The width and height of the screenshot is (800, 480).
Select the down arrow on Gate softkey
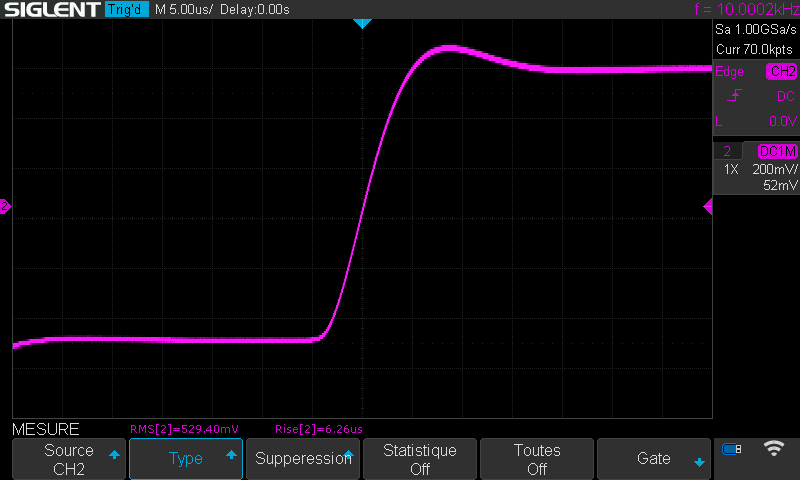(699, 463)
